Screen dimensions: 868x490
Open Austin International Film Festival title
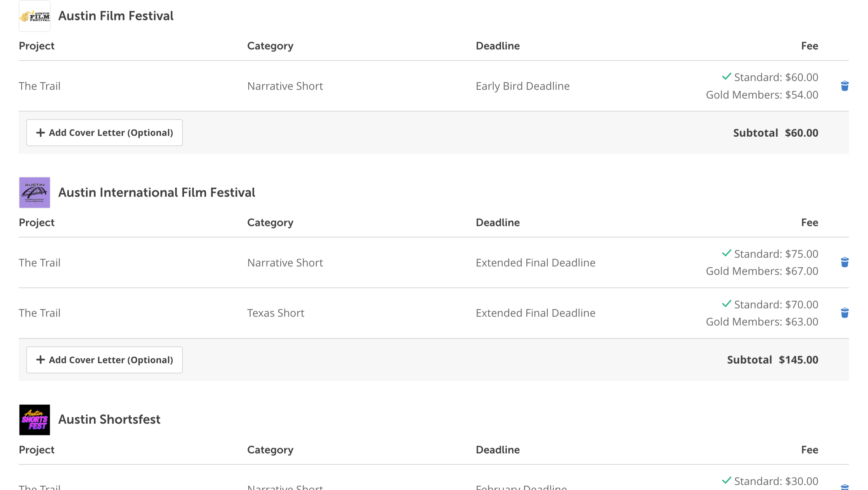(157, 193)
